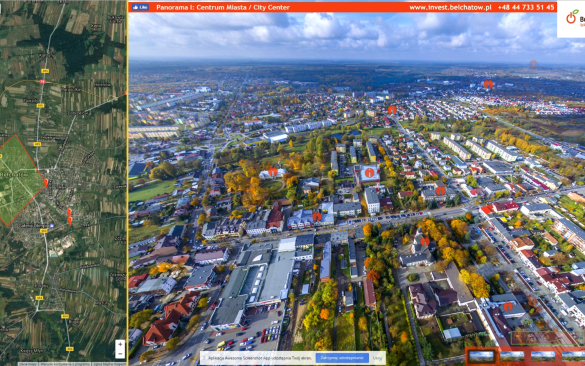585x366 pixels.
Task: Click Ukryj to hide sharing bar
Action: tap(377, 358)
